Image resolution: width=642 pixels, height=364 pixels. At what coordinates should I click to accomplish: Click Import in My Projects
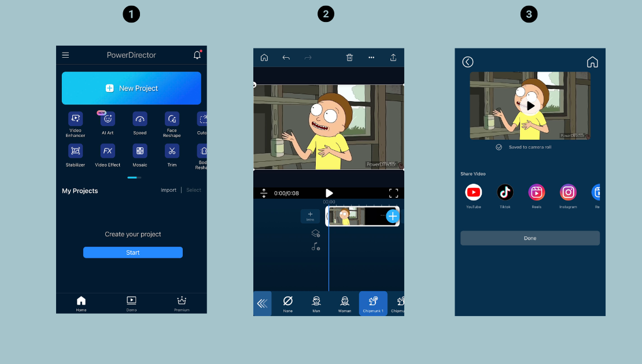[168, 190]
